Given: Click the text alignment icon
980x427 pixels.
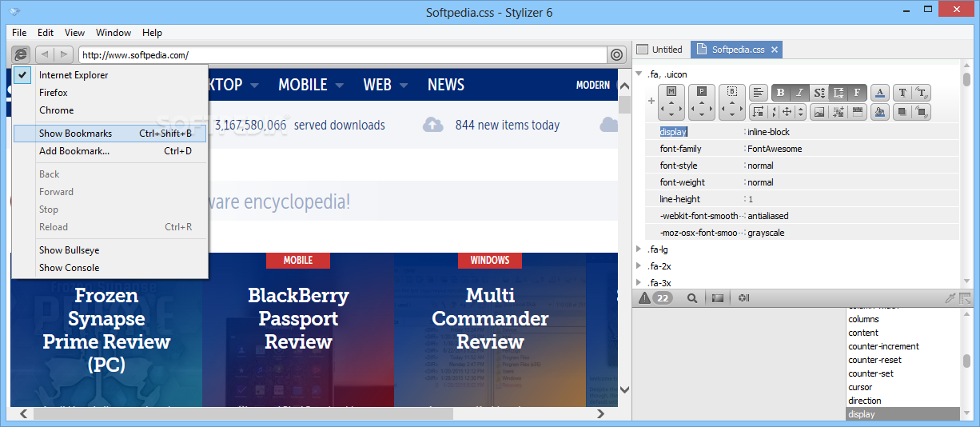Looking at the screenshot, I should pyautogui.click(x=759, y=92).
